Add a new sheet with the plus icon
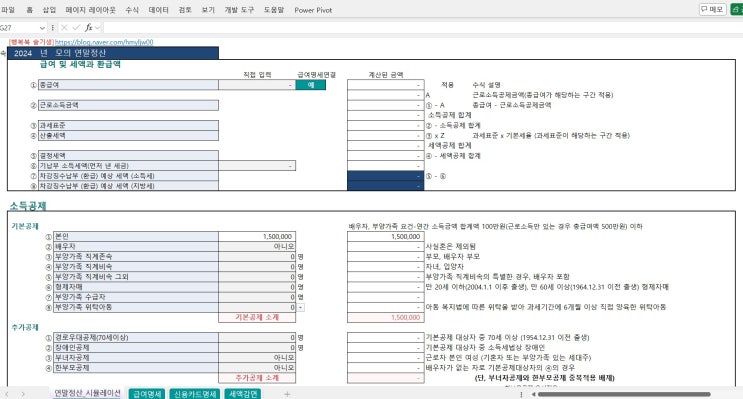 pyautogui.click(x=287, y=394)
